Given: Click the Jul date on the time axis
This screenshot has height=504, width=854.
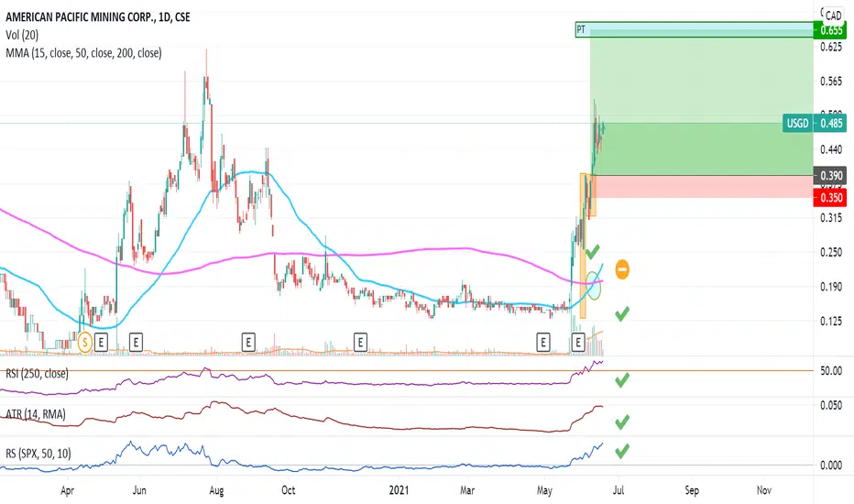Looking at the screenshot, I should click(618, 490).
